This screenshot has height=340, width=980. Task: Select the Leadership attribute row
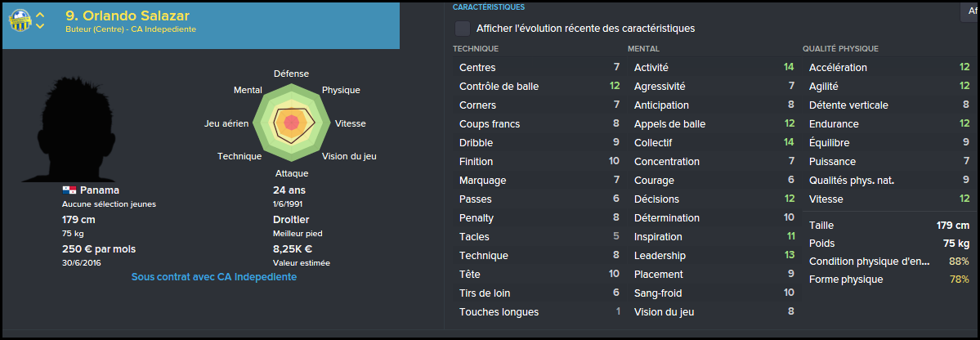(x=713, y=256)
